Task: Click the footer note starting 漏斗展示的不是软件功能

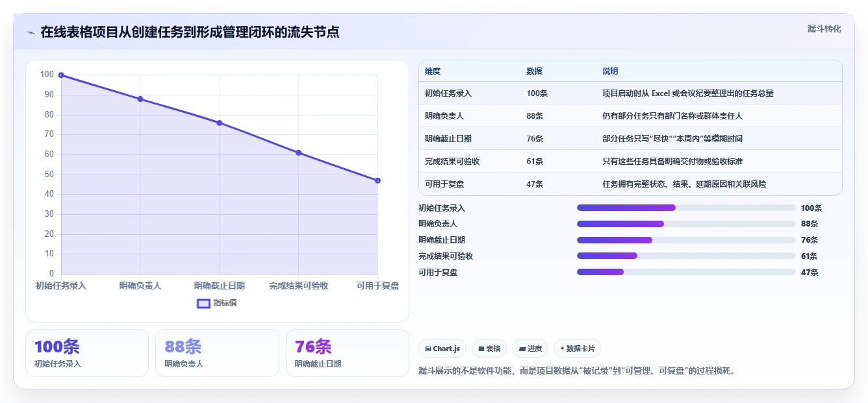Action: click(x=577, y=371)
